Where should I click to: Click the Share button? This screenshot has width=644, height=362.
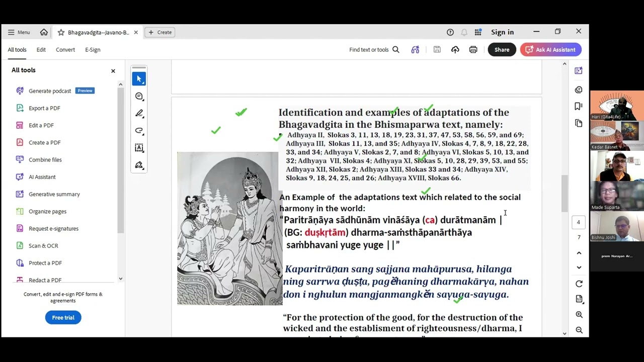[x=502, y=49]
